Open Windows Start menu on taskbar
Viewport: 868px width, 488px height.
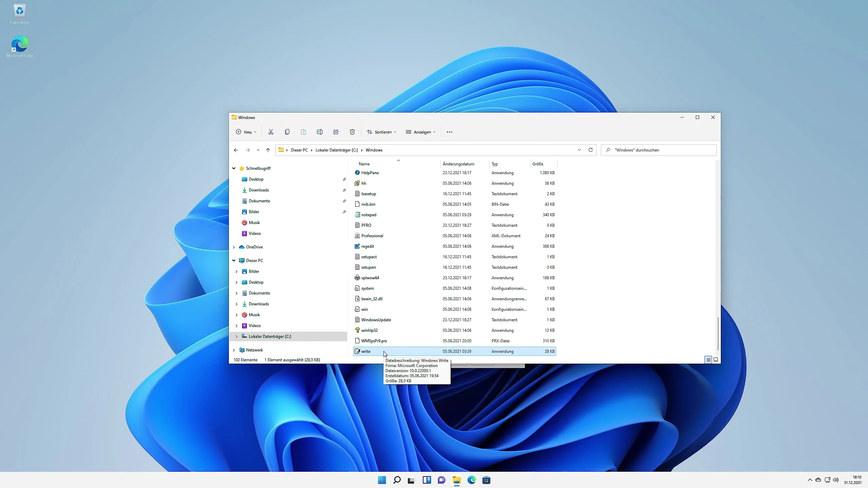click(382, 480)
